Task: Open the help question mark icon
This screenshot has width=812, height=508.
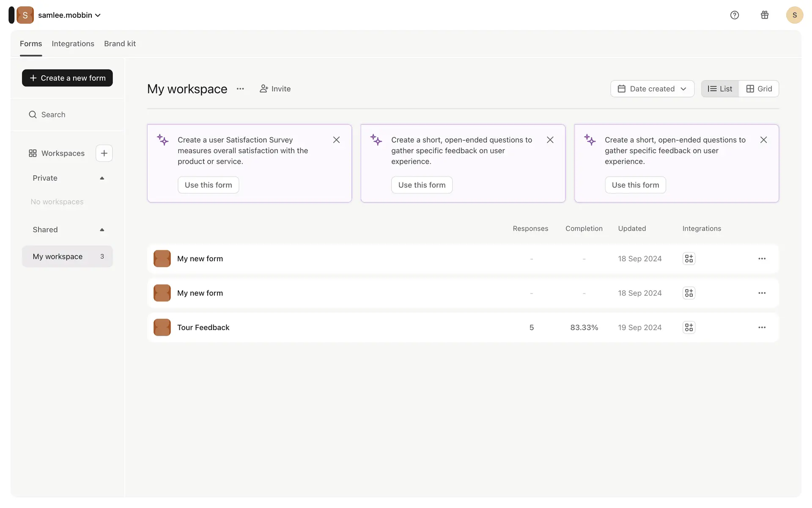Action: [x=735, y=15]
